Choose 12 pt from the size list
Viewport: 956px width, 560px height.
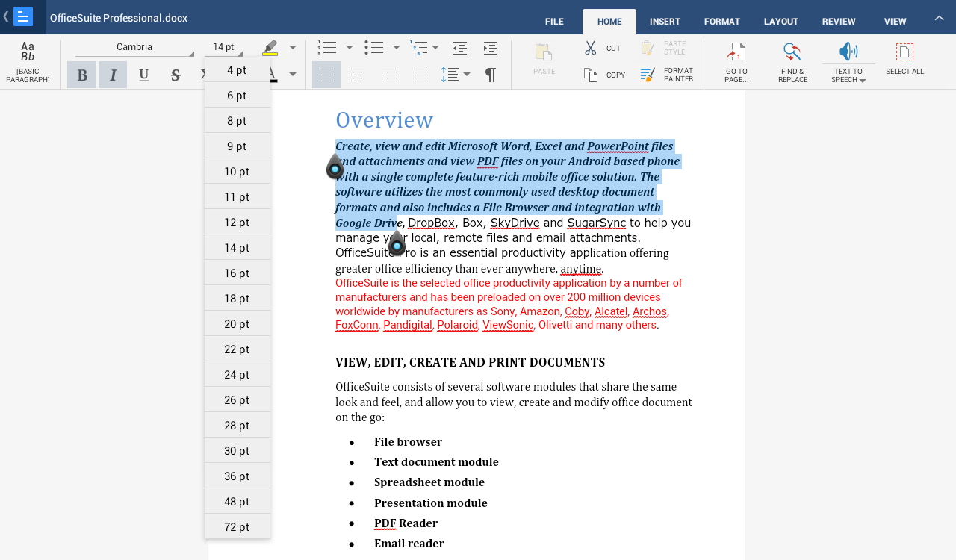pyautogui.click(x=238, y=223)
